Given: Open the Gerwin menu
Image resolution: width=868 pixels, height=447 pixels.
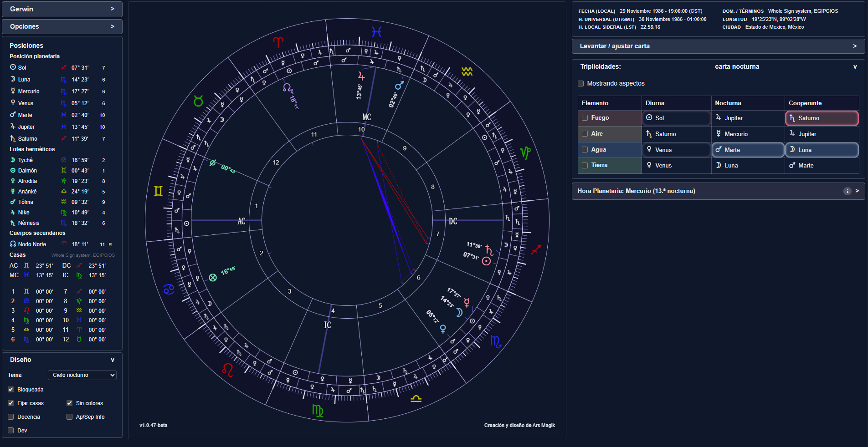Looking at the screenshot, I should [62, 9].
